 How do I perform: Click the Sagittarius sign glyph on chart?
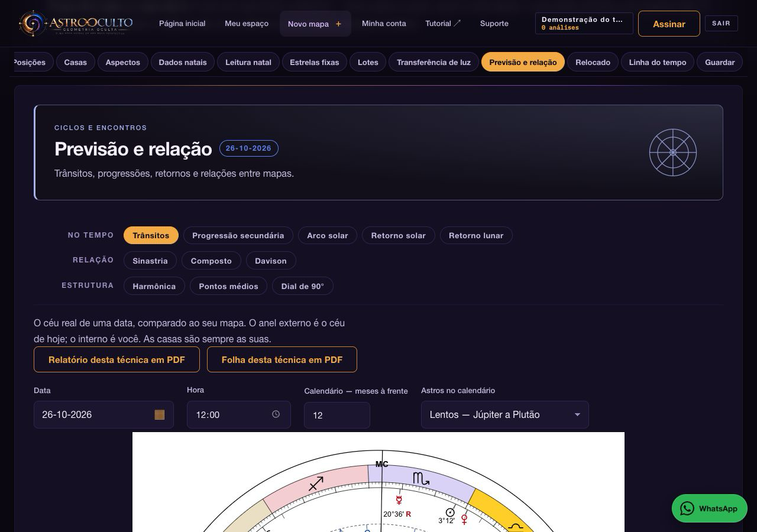tap(316, 484)
